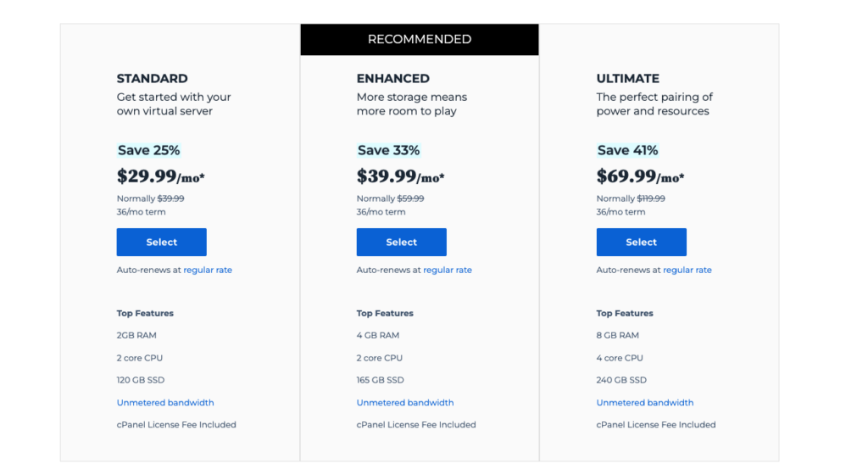
Task: Click the Save 25% badge
Action: (148, 150)
